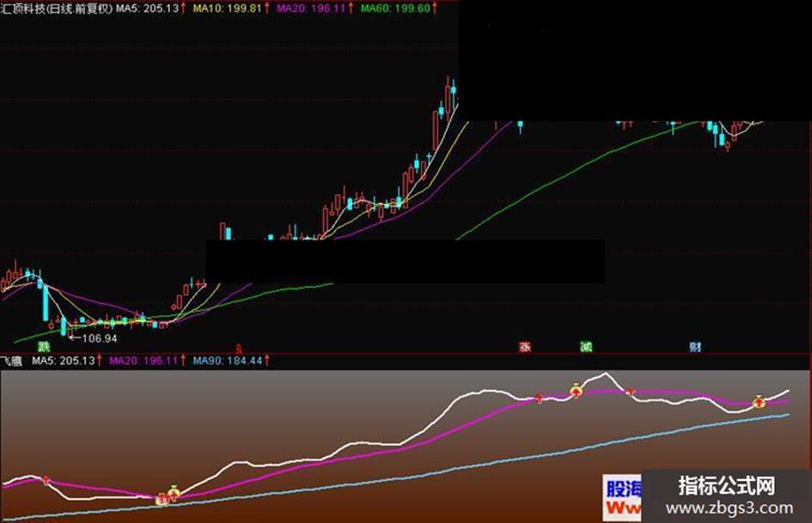
Task: Select MA5: 205.13 in the 飞鹰 pane header
Action: coord(64,361)
